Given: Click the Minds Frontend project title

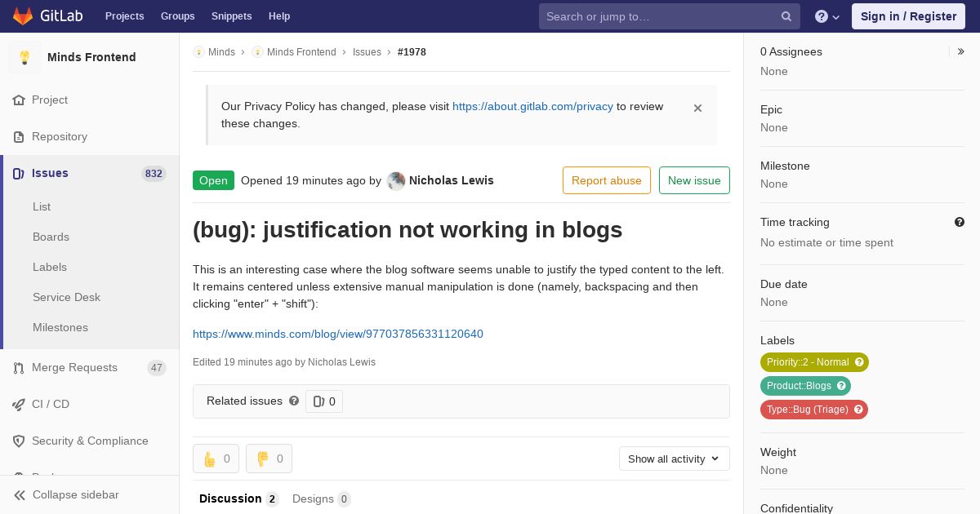Looking at the screenshot, I should [91, 57].
